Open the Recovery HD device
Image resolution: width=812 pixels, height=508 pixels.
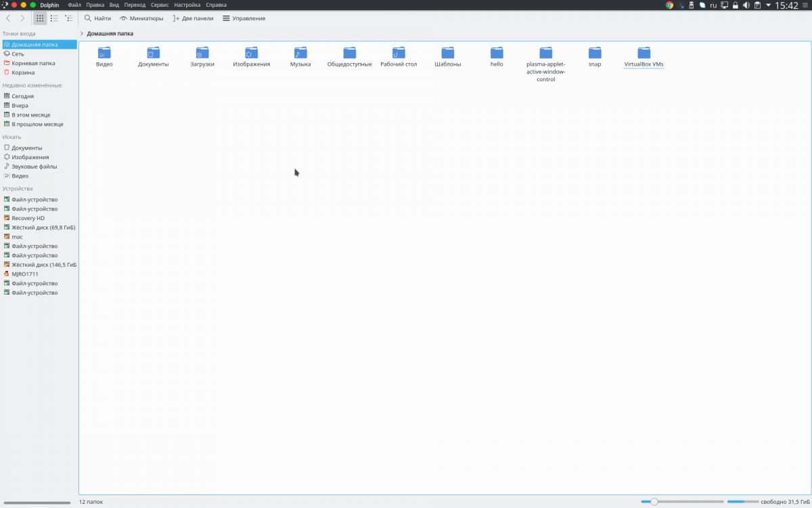[x=39, y=218]
